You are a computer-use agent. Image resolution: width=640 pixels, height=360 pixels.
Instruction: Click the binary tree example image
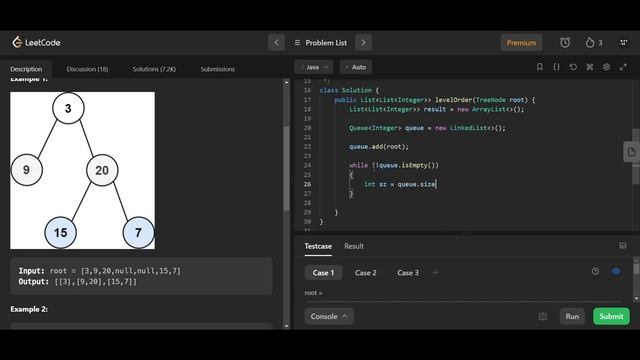[x=82, y=170]
